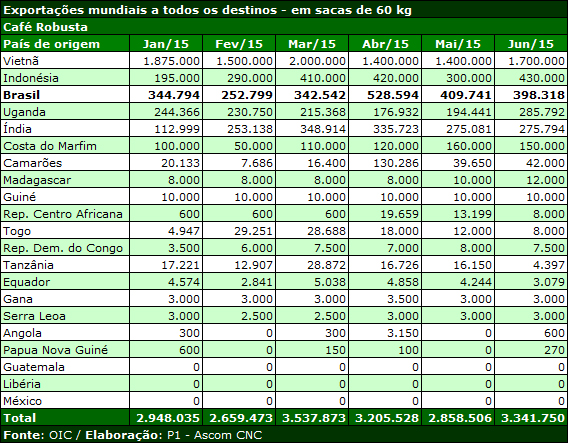Click the bold Brasil row label
Viewport: 568px width, 443px height.
click(x=21, y=95)
